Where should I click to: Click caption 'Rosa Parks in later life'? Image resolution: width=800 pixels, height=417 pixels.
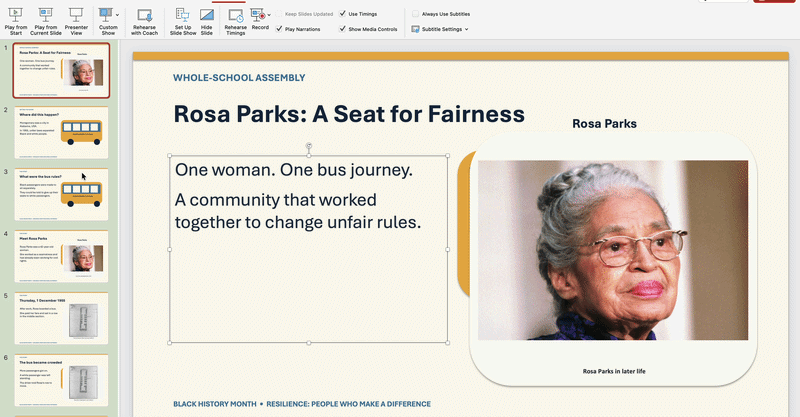pyautogui.click(x=614, y=371)
